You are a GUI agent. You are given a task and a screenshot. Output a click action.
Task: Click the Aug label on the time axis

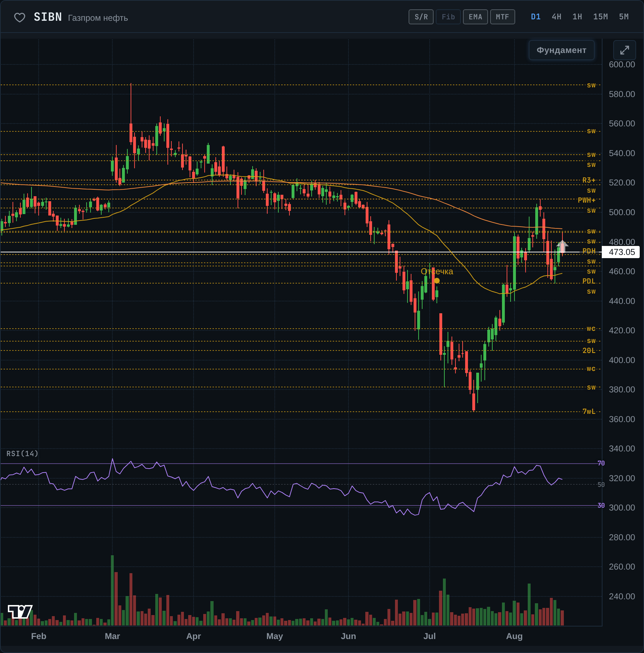click(x=514, y=636)
